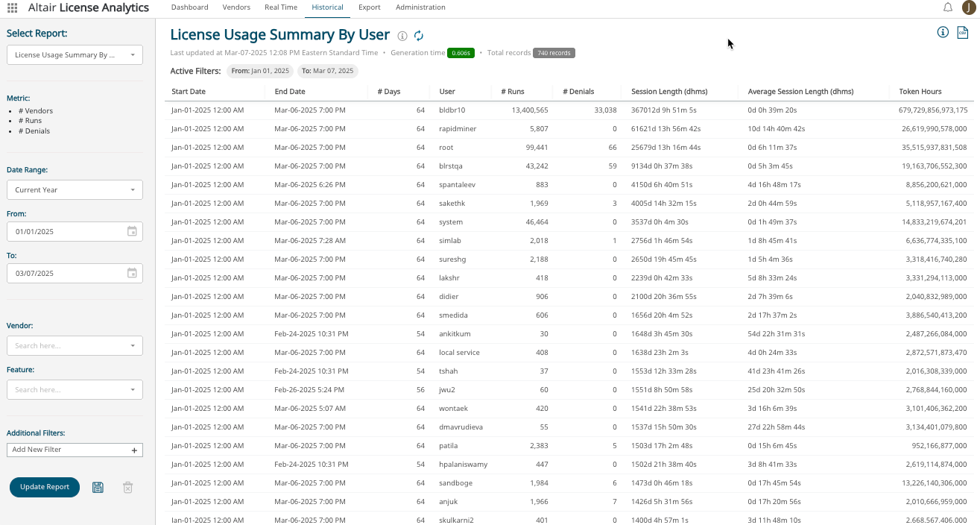
Task: Sort by Session Length (dhms) column header
Action: tap(669, 92)
